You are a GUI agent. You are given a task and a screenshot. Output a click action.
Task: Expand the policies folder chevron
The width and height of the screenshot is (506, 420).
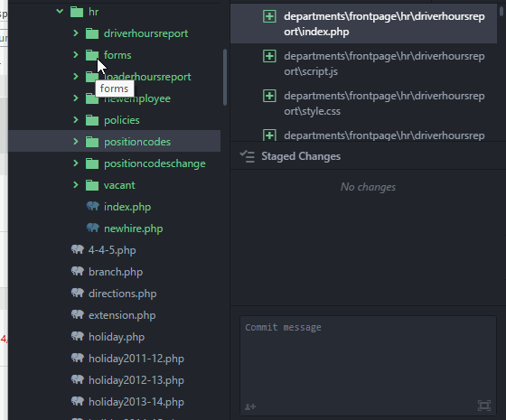click(x=76, y=119)
